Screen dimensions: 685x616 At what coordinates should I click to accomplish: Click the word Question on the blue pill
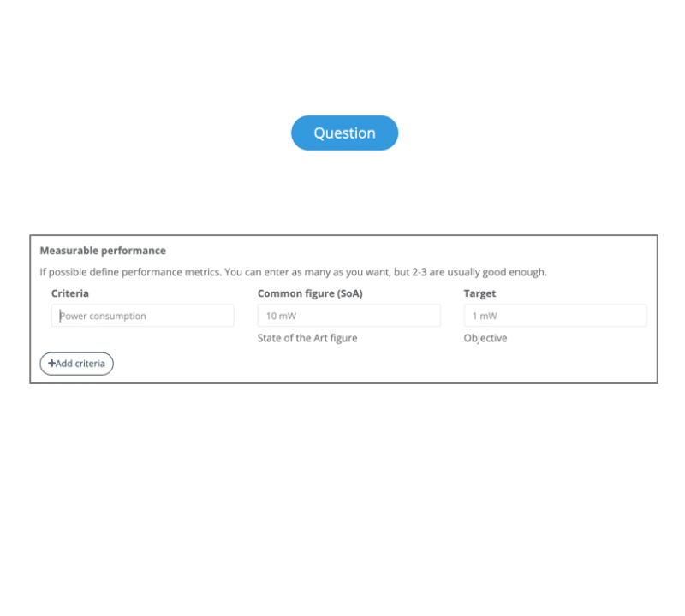[x=344, y=133]
